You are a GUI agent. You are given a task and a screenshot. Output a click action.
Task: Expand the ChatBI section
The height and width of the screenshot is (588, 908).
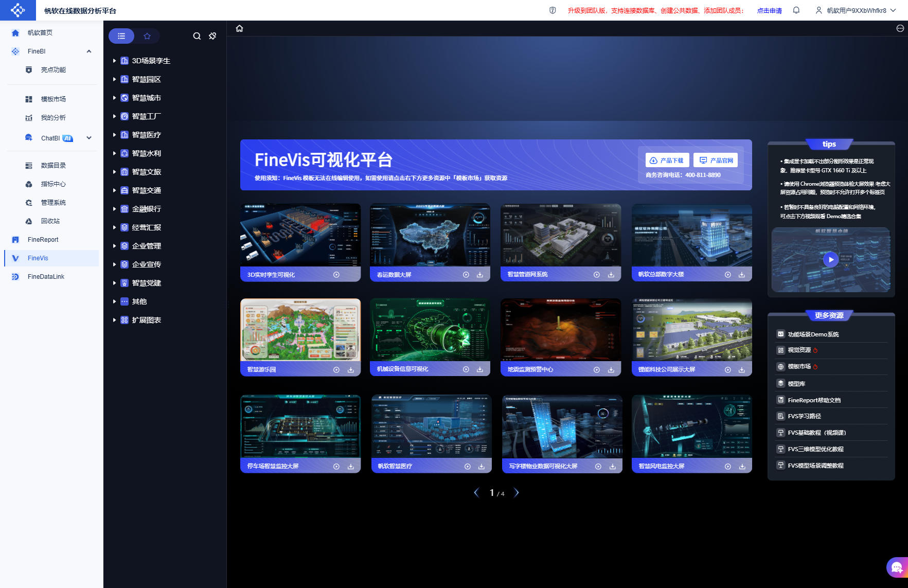[89, 138]
